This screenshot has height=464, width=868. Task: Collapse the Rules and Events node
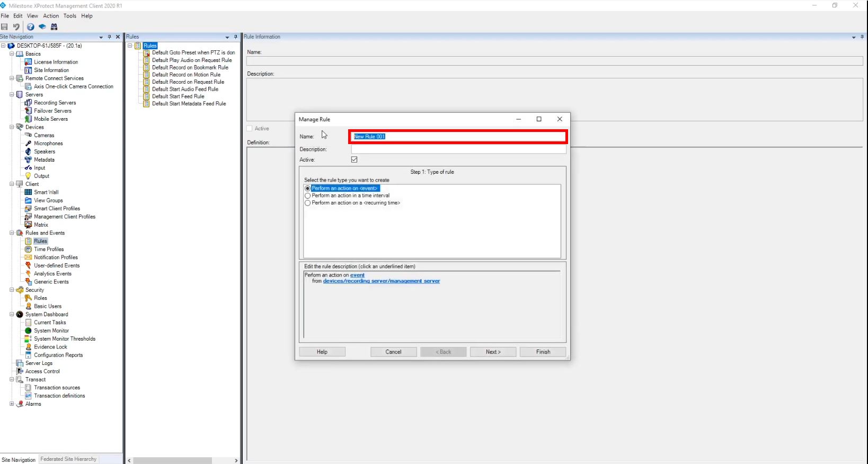[x=12, y=233]
